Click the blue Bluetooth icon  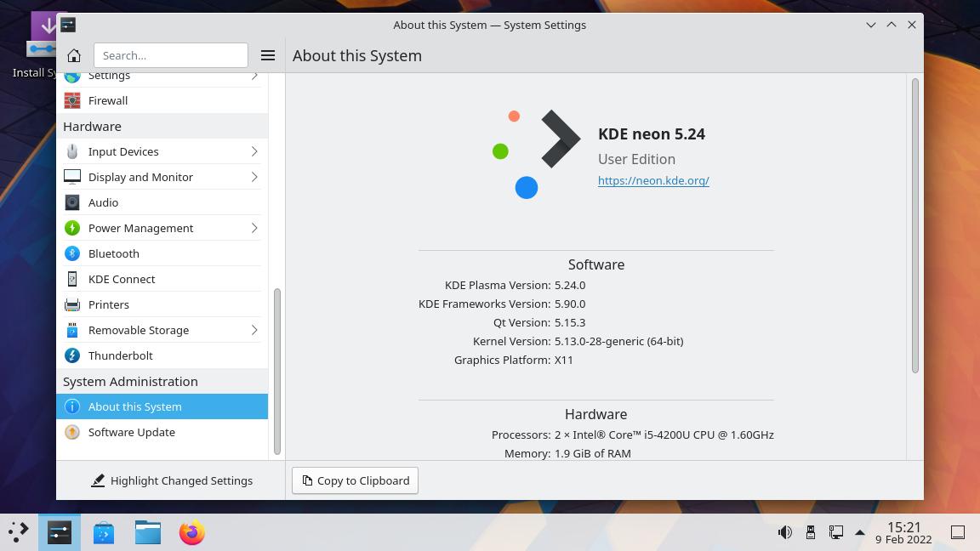pos(72,253)
